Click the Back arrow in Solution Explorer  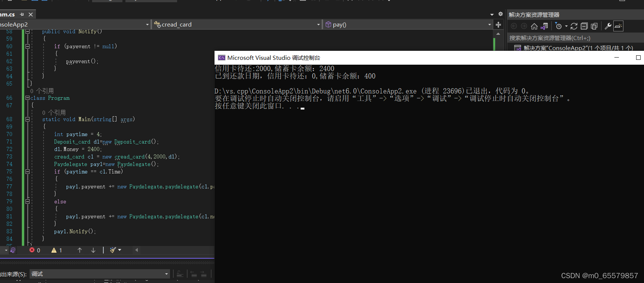(514, 26)
